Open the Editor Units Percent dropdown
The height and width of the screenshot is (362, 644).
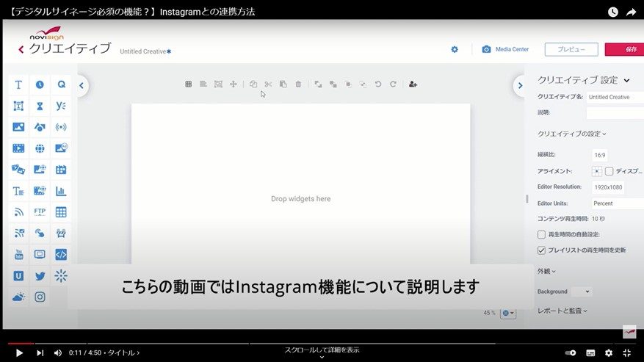tap(617, 203)
